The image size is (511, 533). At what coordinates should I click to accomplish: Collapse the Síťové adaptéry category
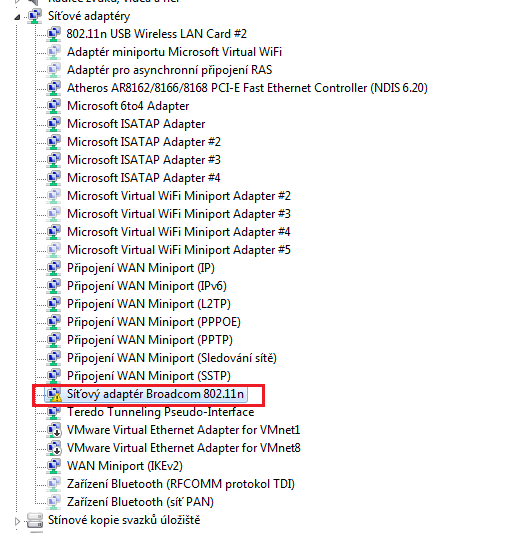pos(17,17)
